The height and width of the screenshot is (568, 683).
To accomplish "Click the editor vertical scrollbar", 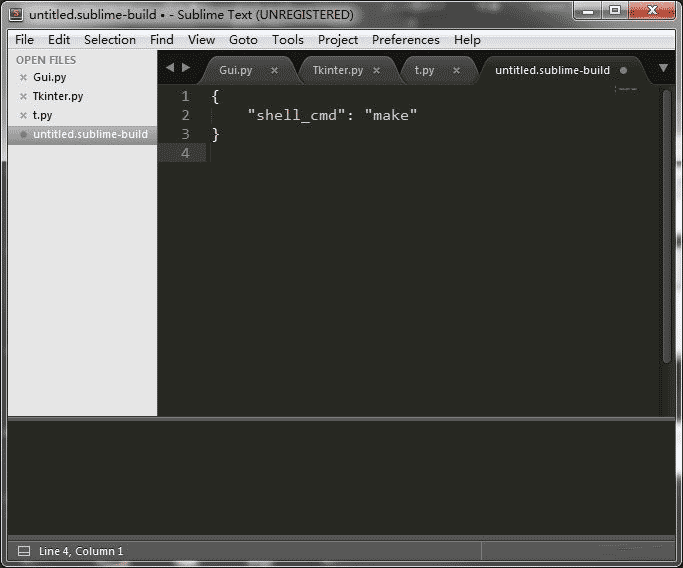I will point(666,226).
